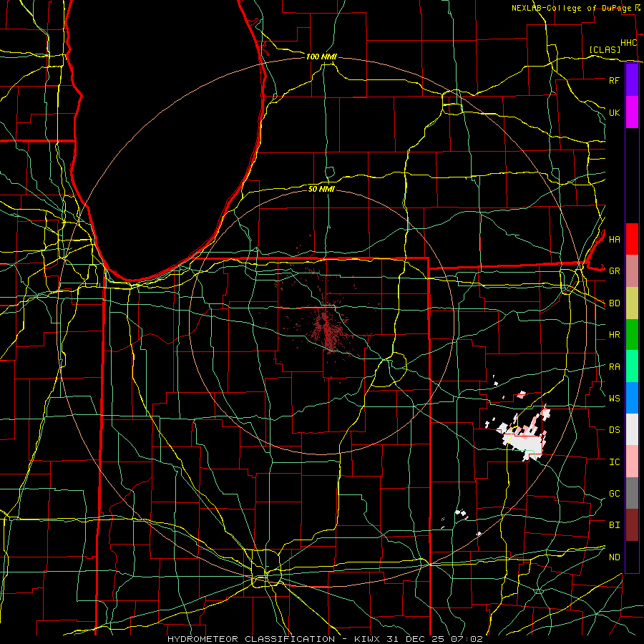The width and height of the screenshot is (644, 644).
Task: Click the "BD" legend label
Action: pyautogui.click(x=614, y=303)
